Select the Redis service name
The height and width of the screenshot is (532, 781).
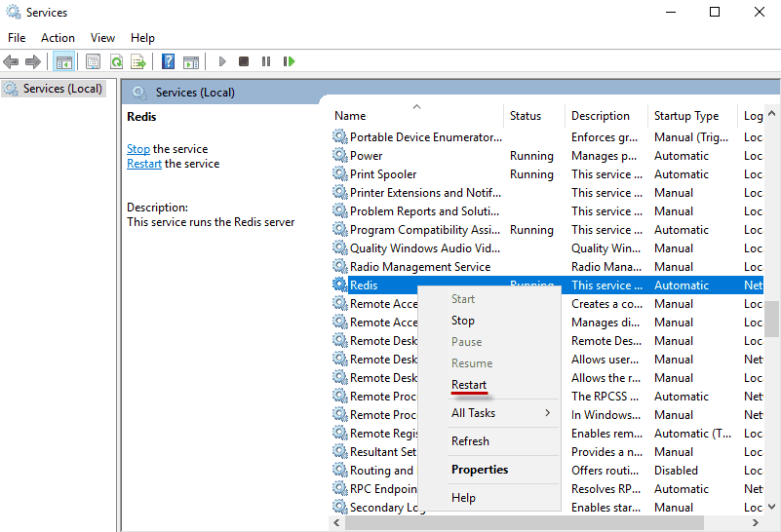click(x=364, y=285)
